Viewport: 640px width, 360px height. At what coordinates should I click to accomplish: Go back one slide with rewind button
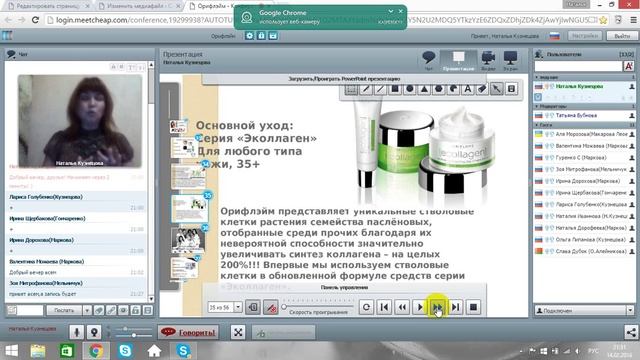point(402,307)
